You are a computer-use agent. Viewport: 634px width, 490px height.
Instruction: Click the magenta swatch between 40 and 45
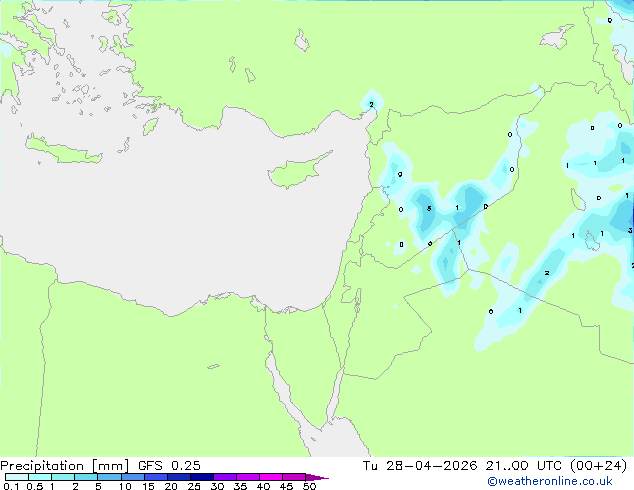(271, 477)
